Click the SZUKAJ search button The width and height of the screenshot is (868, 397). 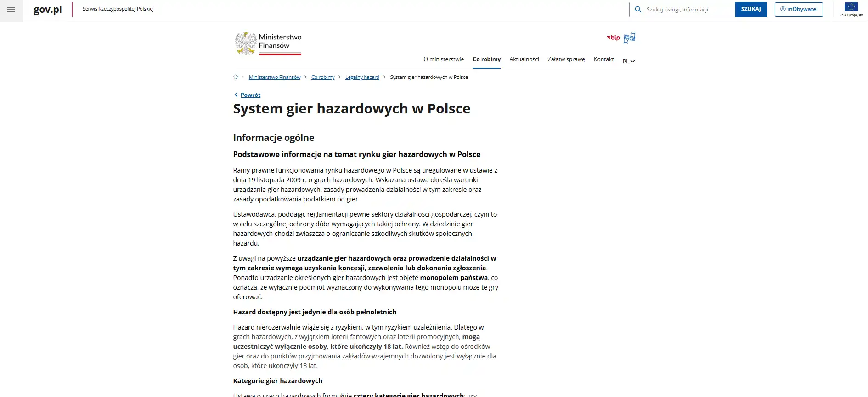tap(751, 9)
